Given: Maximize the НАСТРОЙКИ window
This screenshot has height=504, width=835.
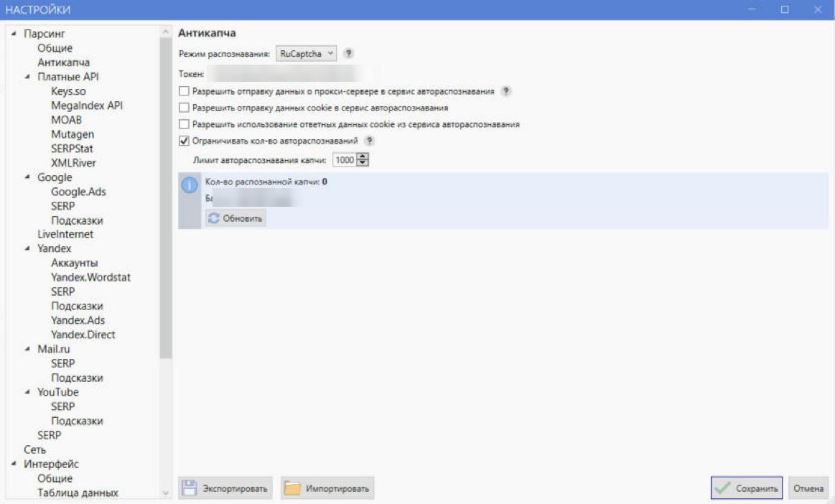Looking at the screenshot, I should (785, 9).
